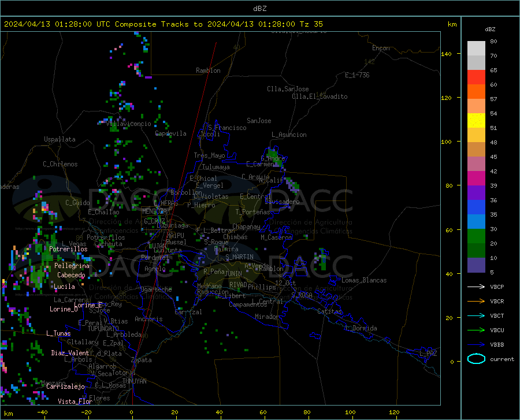Click the Diaz_Valent label
Viewport: 520px width, 420px height.
[x=70, y=353]
